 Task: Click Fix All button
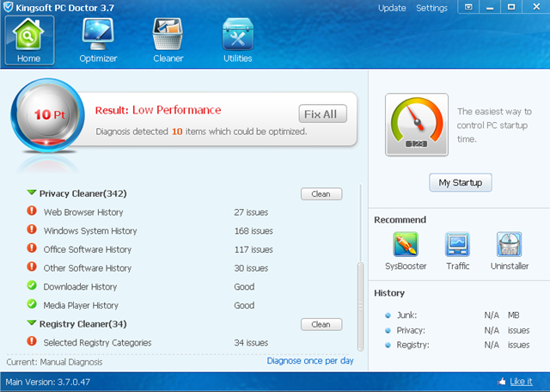323,113
